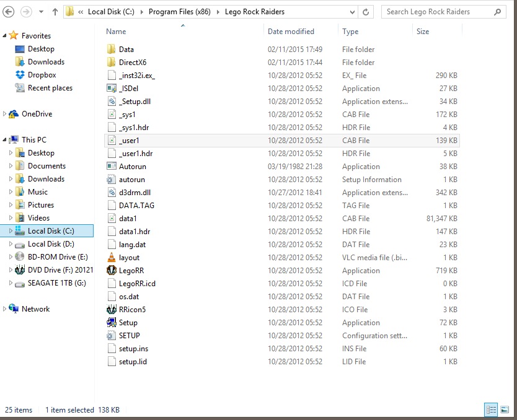
Task: Collapse the This PC tree node
Action: 4,140
